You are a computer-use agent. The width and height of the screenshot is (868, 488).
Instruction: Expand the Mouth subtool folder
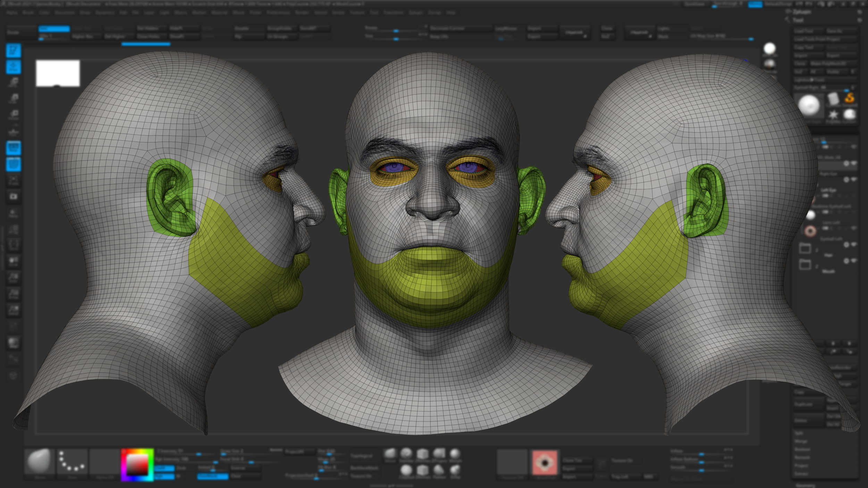point(817,267)
